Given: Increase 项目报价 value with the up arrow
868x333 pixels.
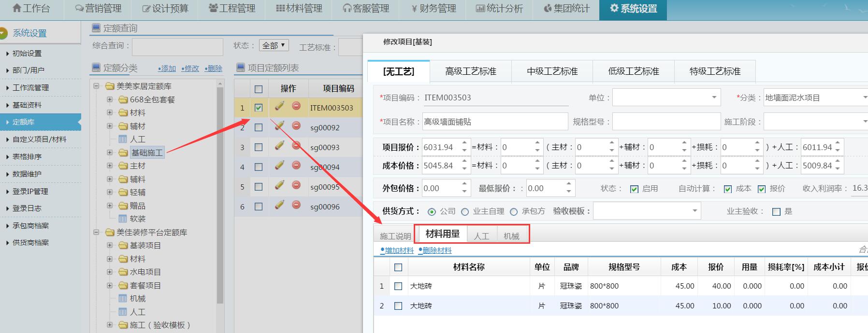Looking at the screenshot, I should click(x=464, y=143).
